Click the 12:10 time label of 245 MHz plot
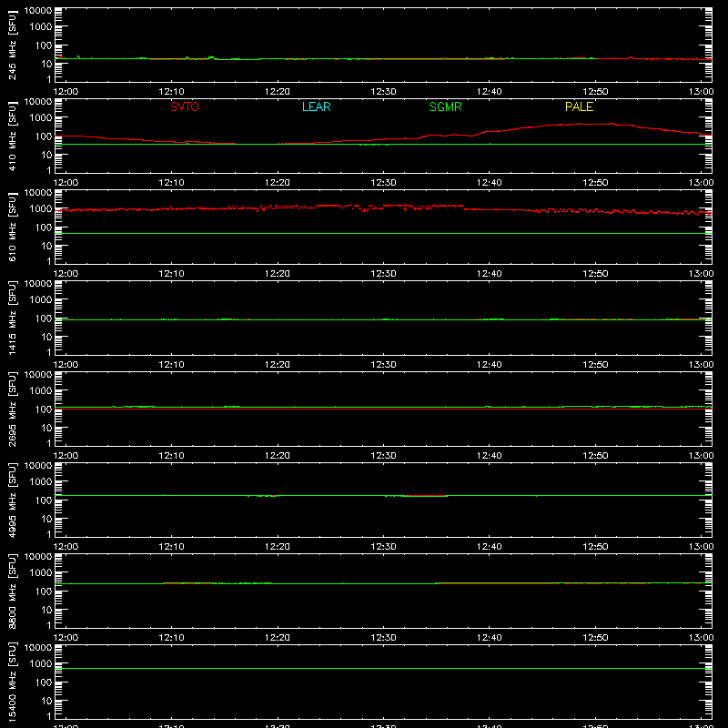This screenshot has width=728, height=728. pos(171,92)
